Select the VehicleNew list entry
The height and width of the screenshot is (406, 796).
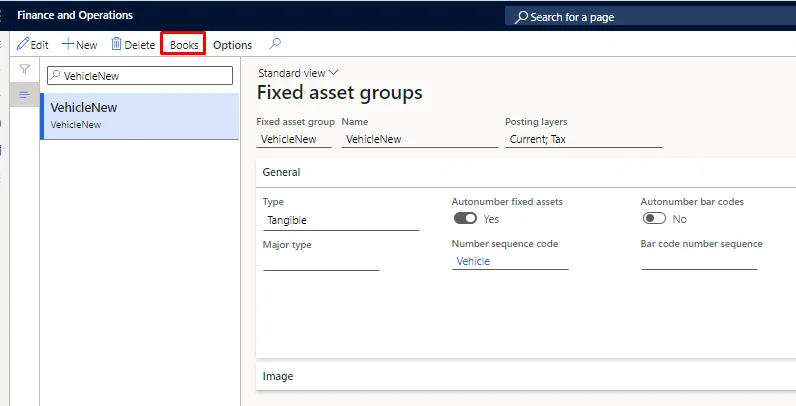pyautogui.click(x=140, y=116)
